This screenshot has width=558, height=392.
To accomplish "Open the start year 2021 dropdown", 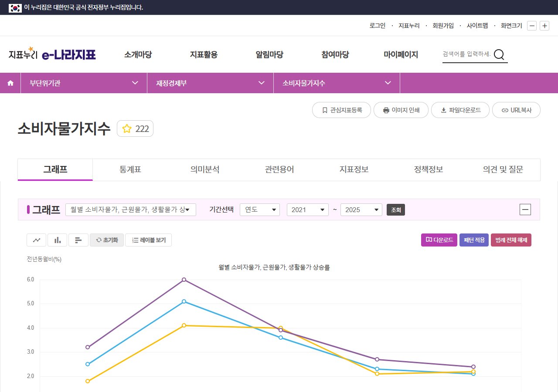I will coord(308,210).
